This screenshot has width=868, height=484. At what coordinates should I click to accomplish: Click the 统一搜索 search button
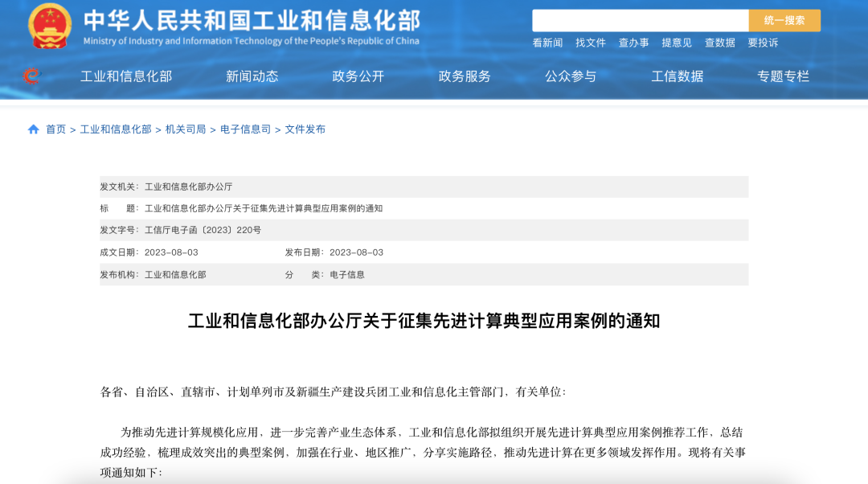tap(784, 20)
